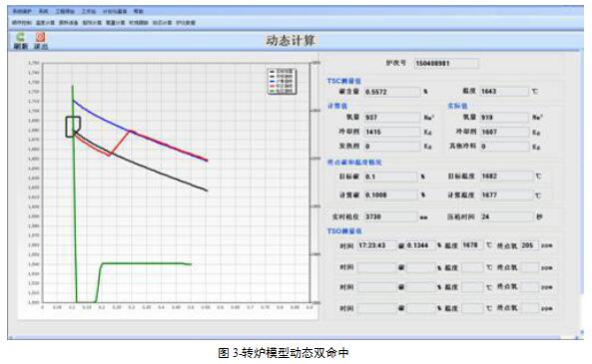Click the calculated 氧量 field showing 937
Screen dimensions: 592x364
392,118
